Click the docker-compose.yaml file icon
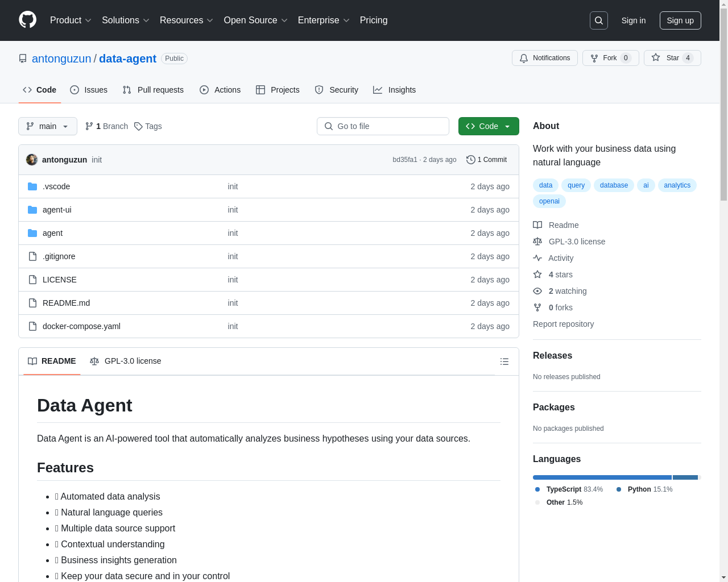The height and width of the screenshot is (582, 728). point(32,326)
